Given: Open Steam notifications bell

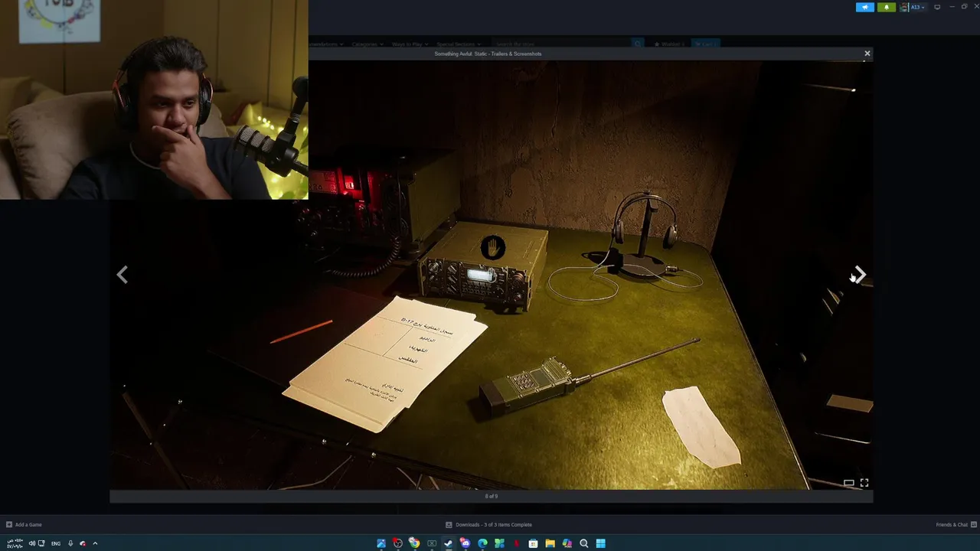Looking at the screenshot, I should tap(886, 7).
